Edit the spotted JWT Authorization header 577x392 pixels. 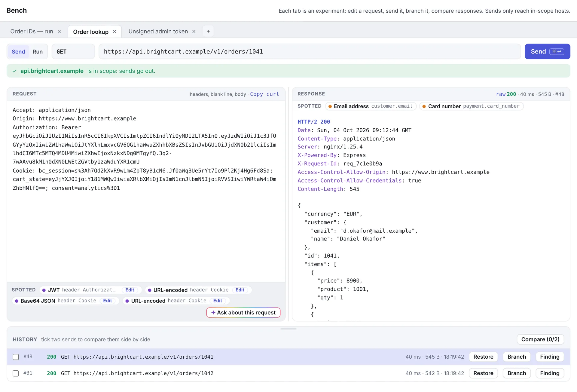point(130,290)
